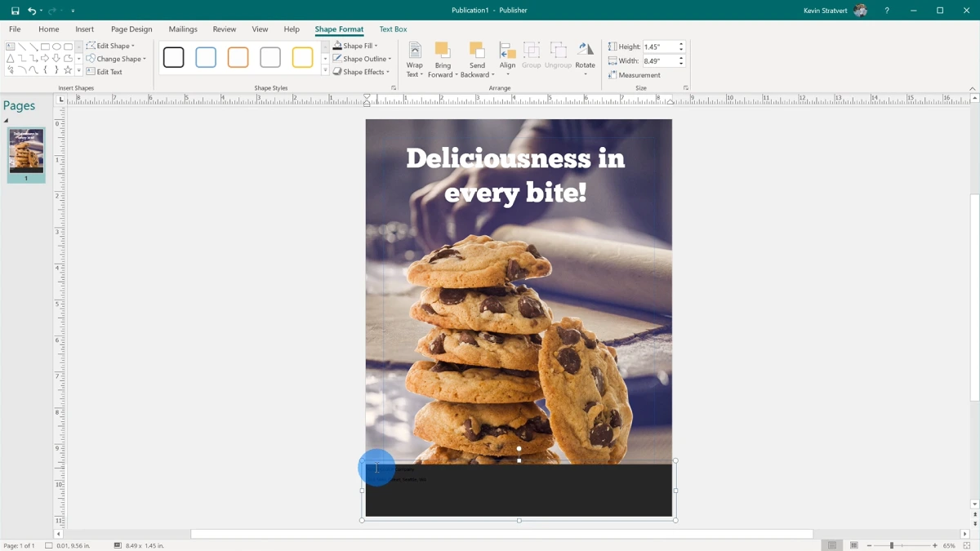
Task: Click Kevin Stratvert account picture
Action: tap(860, 11)
